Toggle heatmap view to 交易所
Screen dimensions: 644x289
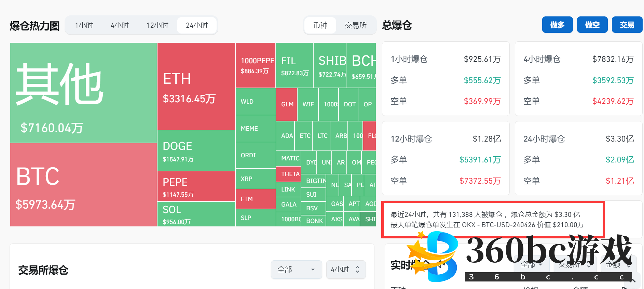tap(356, 25)
